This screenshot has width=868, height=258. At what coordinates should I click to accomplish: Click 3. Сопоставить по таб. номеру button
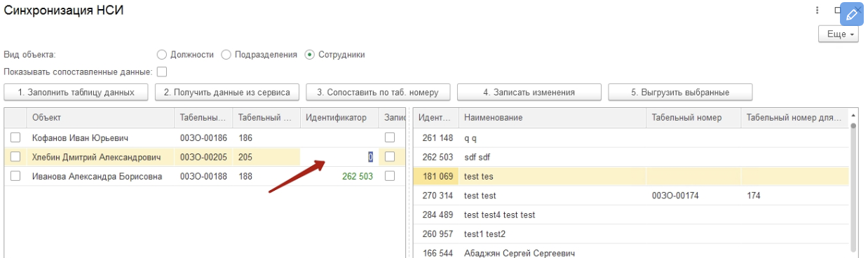coord(379,92)
